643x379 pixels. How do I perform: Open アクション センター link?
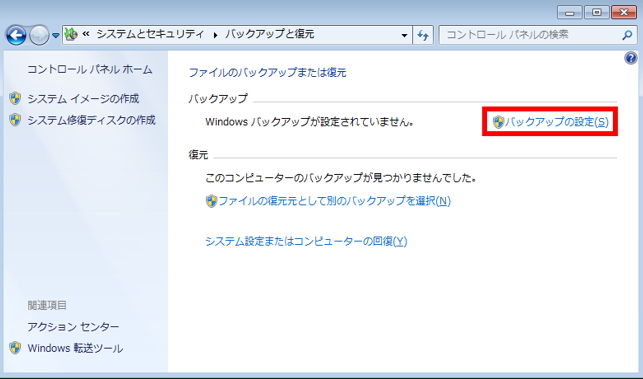pyautogui.click(x=73, y=327)
